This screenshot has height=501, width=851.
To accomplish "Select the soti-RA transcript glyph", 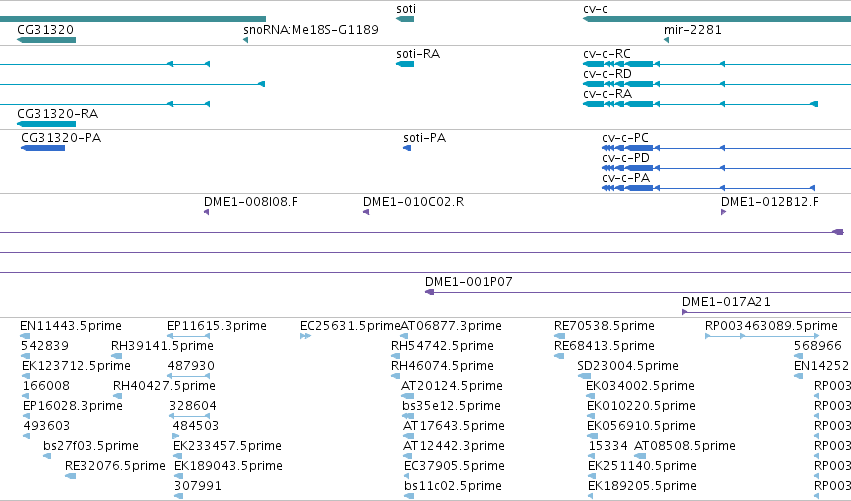I will 405,64.
